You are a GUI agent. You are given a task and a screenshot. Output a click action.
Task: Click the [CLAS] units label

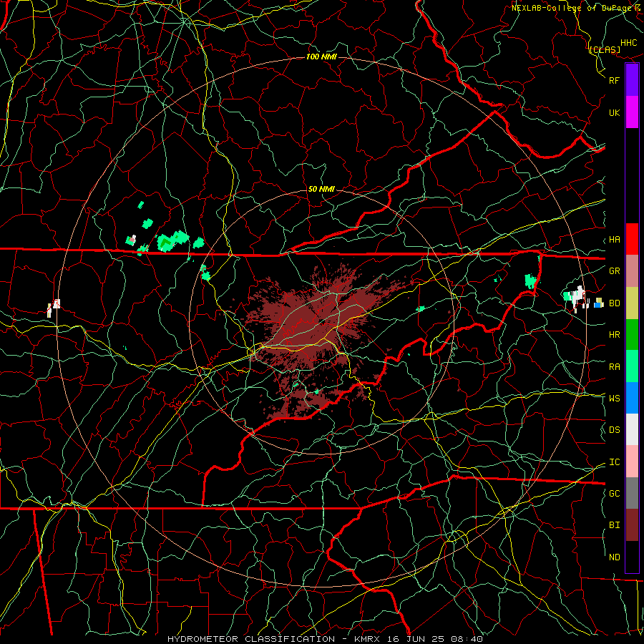click(x=605, y=50)
